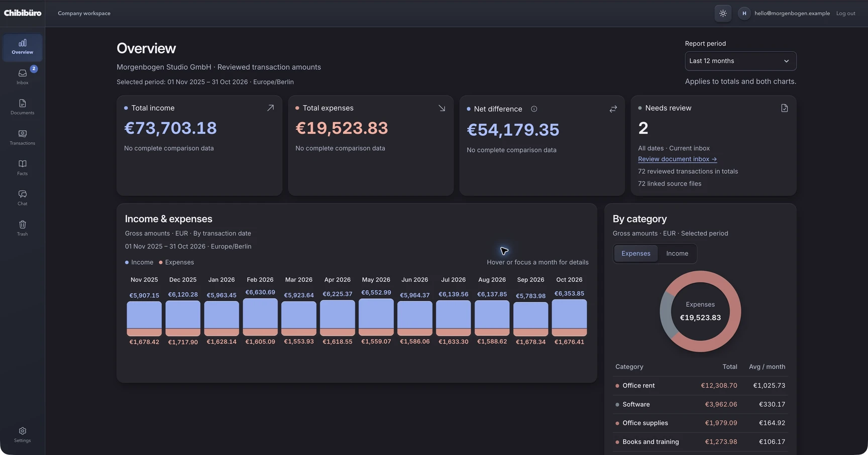Viewport: 868px width, 455px height.
Task: Click the hello@morgenbogen.example account email
Action: (792, 14)
